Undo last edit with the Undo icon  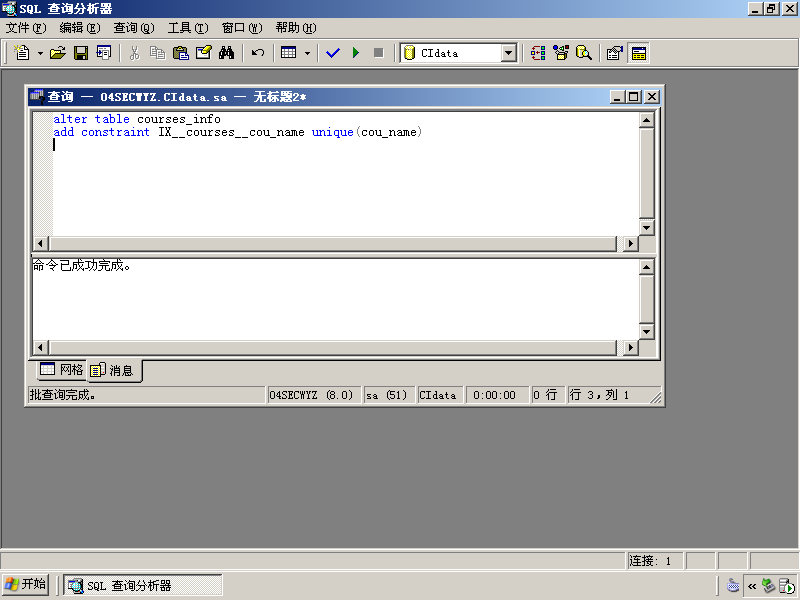point(258,53)
